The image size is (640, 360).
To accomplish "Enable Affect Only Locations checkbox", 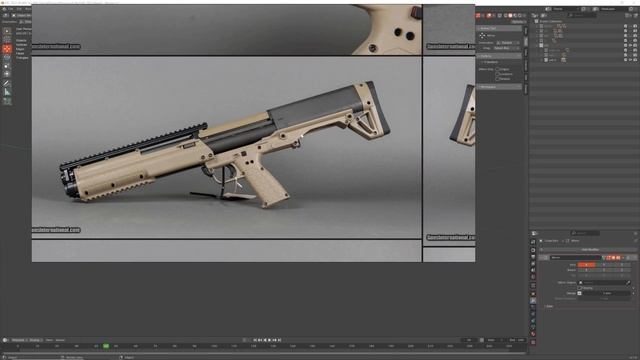I will (x=497, y=74).
